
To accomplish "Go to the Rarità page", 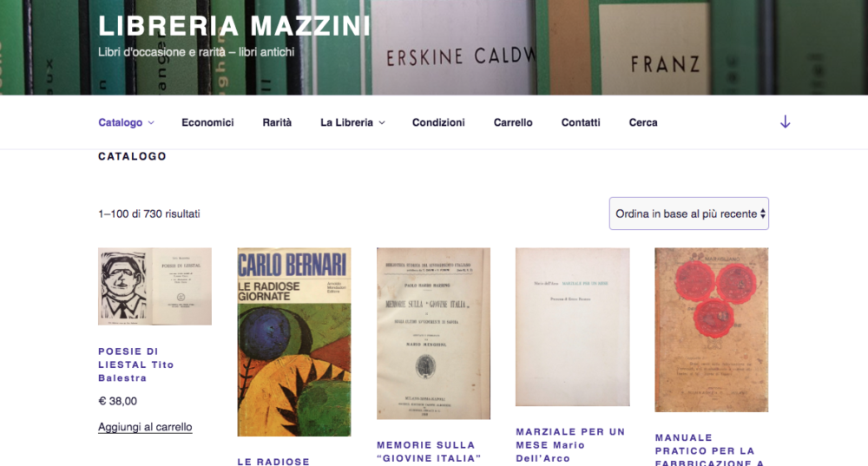I will click(277, 122).
